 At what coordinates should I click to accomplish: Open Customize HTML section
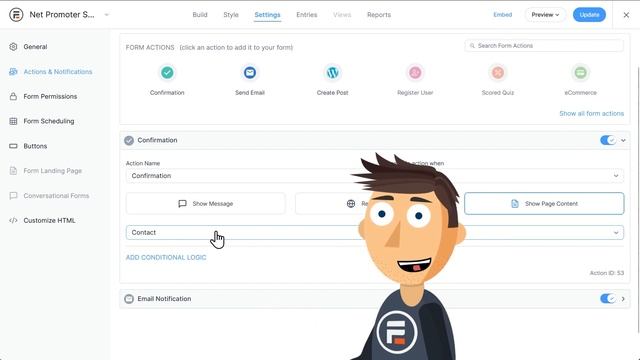(x=49, y=220)
